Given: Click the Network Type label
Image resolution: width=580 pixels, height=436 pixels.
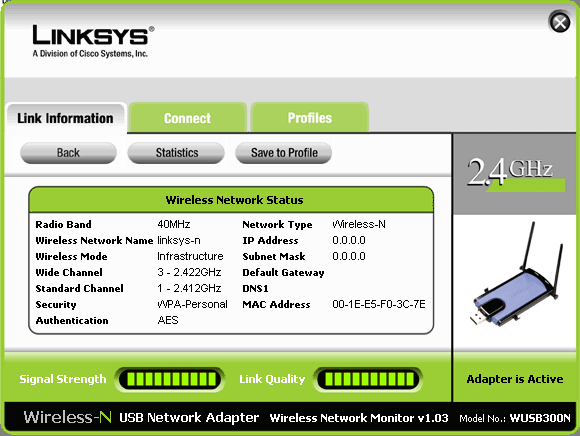Looking at the screenshot, I should point(277,224).
